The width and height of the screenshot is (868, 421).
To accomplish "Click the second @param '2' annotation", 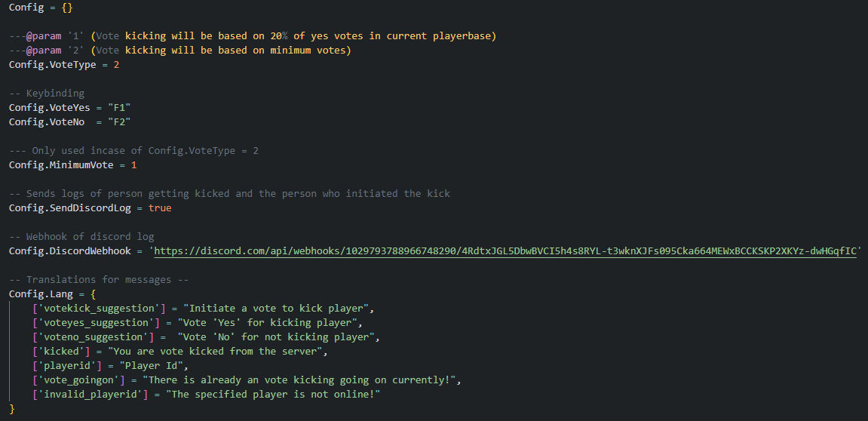I will coord(55,51).
